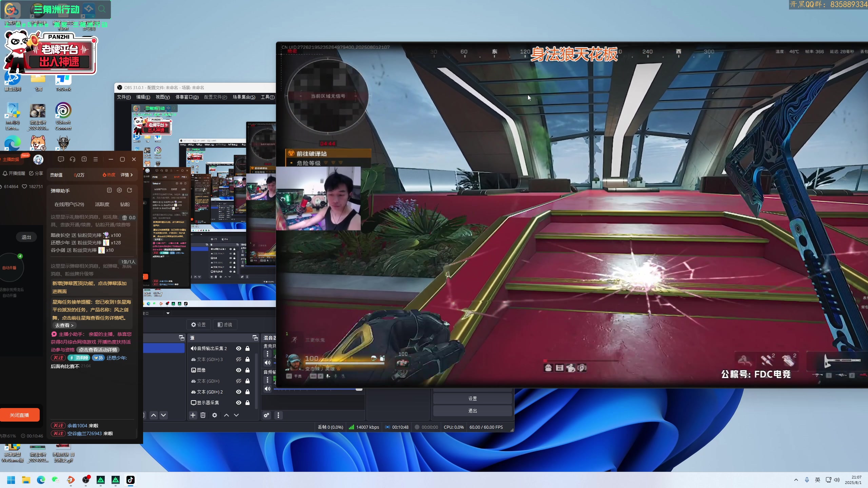The height and width of the screenshot is (488, 868).
Task: Click 退出 button in streaming tool
Action: [x=26, y=237]
